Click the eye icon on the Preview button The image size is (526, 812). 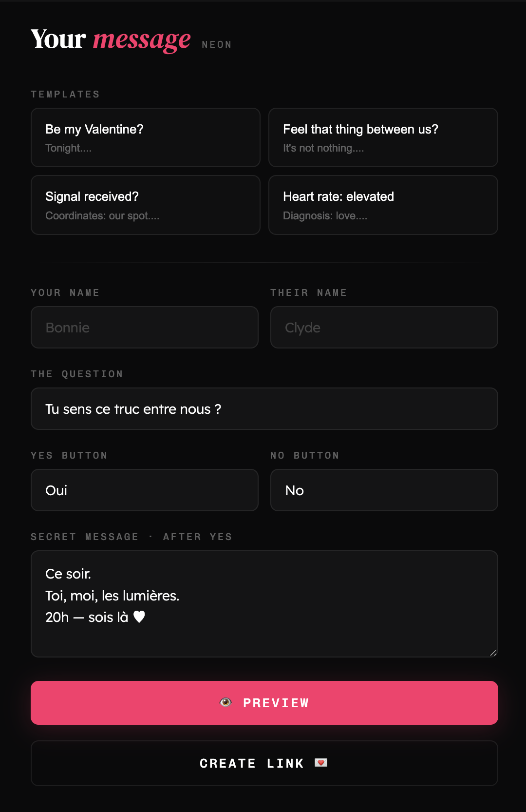click(225, 702)
